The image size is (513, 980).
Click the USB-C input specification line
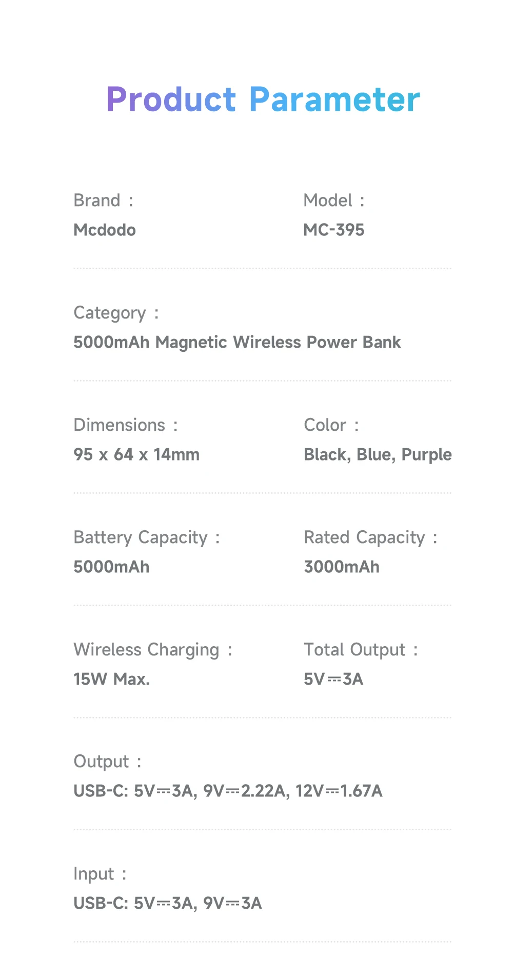[168, 903]
